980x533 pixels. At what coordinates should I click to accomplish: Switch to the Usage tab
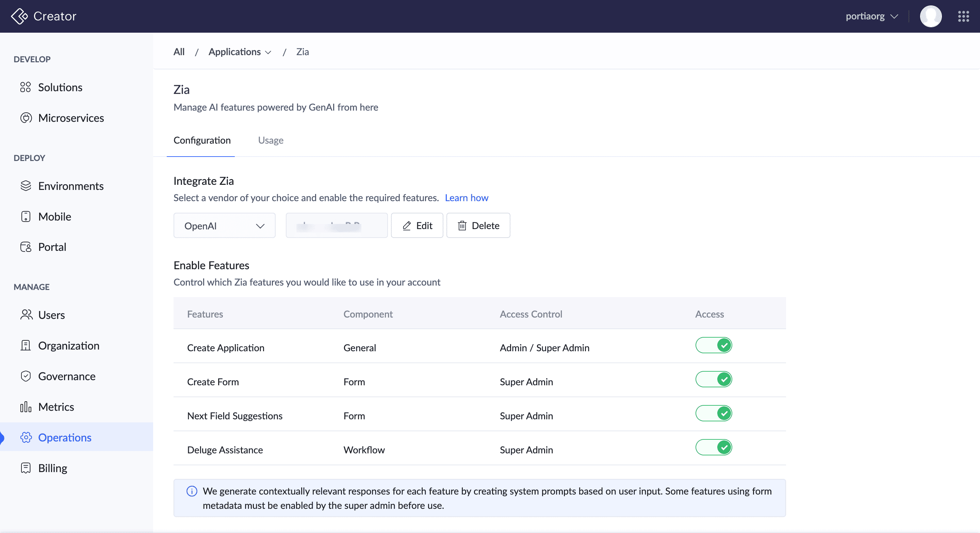tap(271, 140)
